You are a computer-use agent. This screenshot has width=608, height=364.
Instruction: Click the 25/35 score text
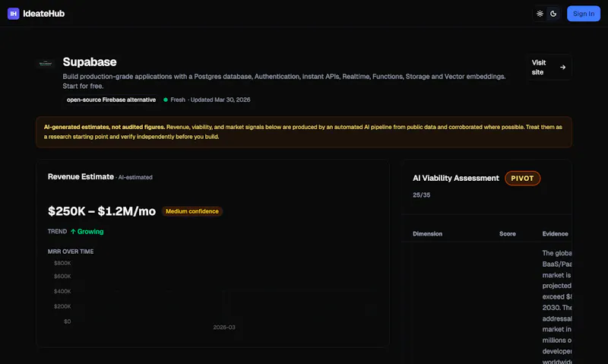click(422, 195)
